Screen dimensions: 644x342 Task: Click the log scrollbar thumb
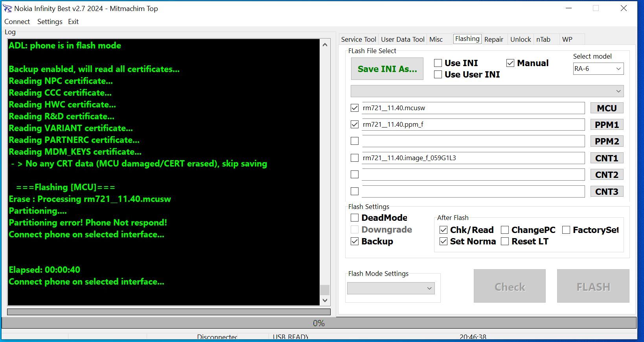(x=325, y=290)
